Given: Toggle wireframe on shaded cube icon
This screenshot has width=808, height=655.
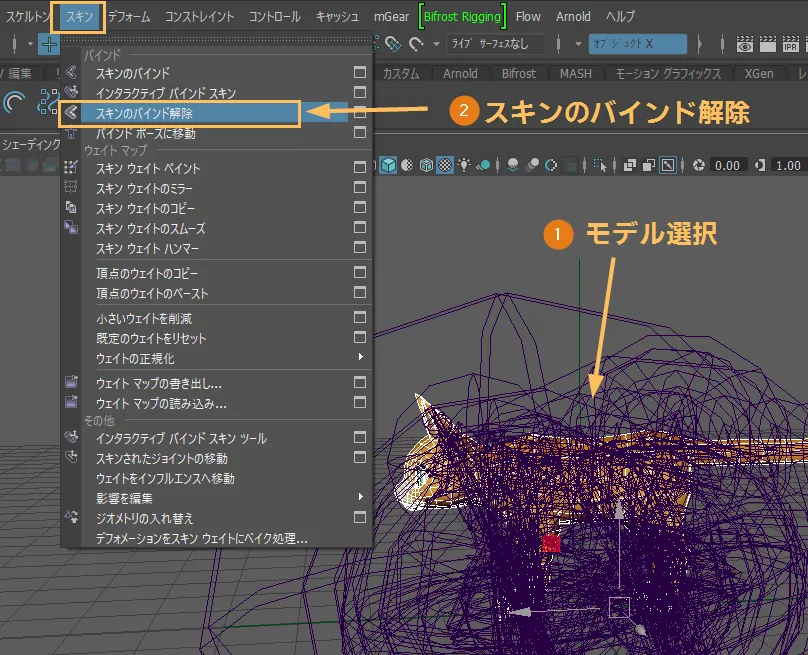Looking at the screenshot, I should coord(426,165).
